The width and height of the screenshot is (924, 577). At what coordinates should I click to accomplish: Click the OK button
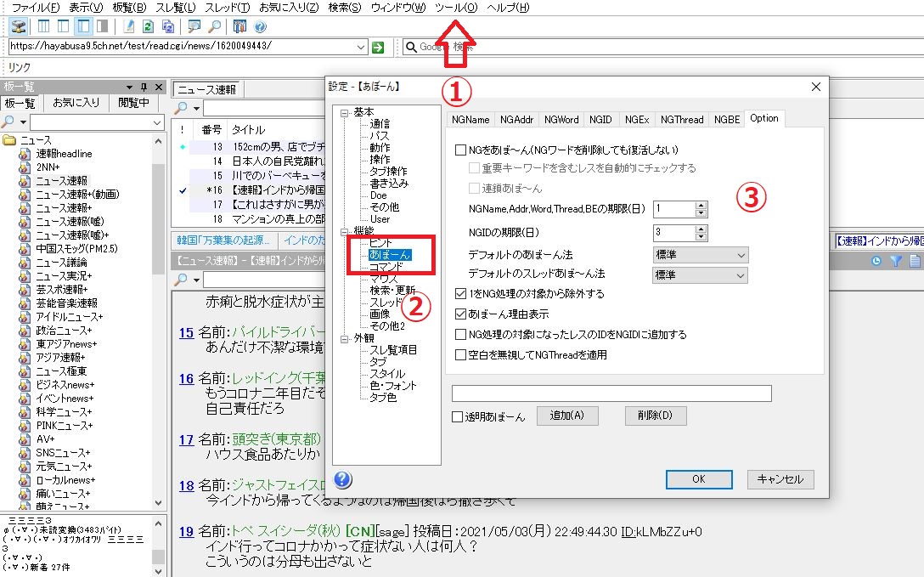coord(699,479)
